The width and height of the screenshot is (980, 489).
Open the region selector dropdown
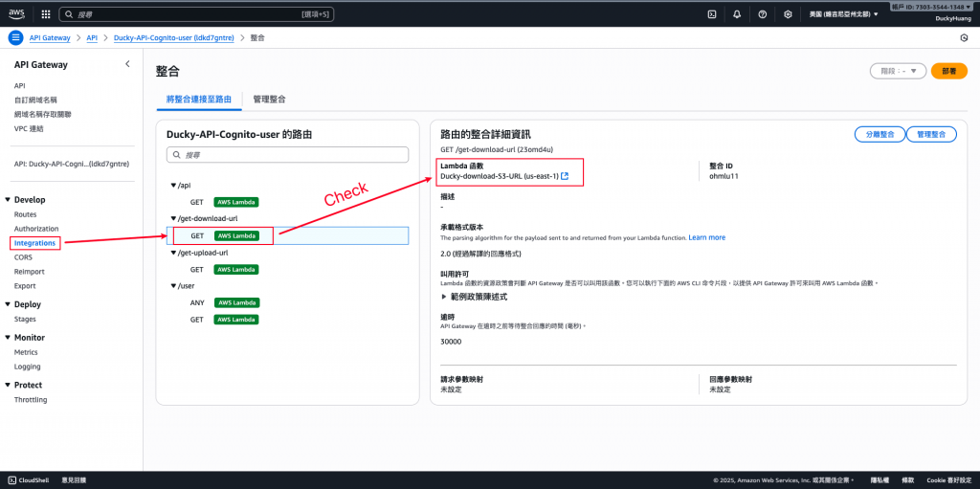(x=844, y=13)
